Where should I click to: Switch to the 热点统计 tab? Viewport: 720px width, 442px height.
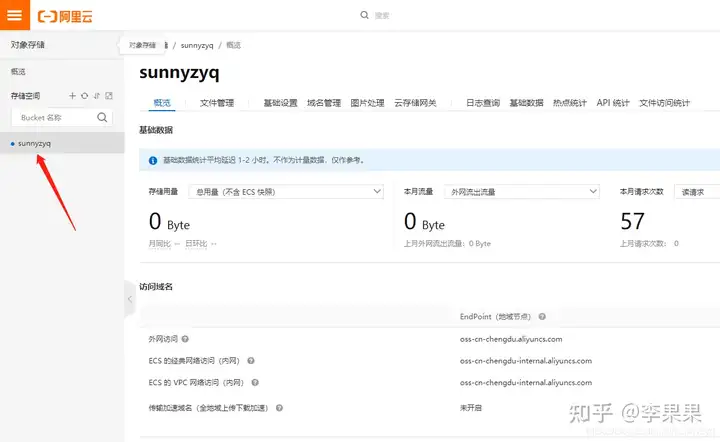click(x=570, y=103)
